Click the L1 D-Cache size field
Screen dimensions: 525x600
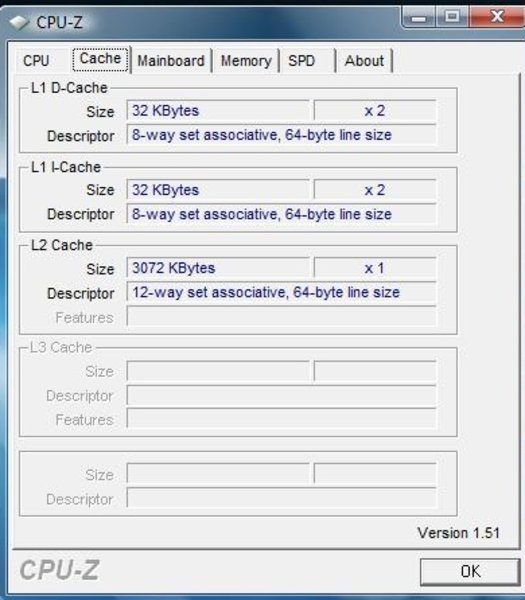click(218, 111)
